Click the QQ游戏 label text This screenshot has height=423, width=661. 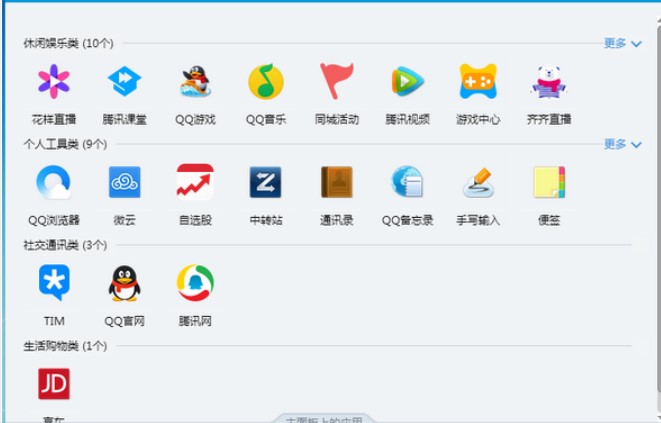point(195,119)
